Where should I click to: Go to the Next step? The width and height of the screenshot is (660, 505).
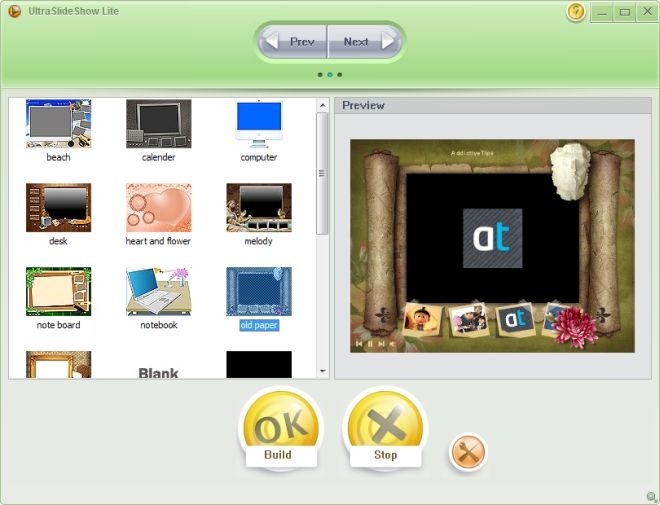(x=365, y=42)
